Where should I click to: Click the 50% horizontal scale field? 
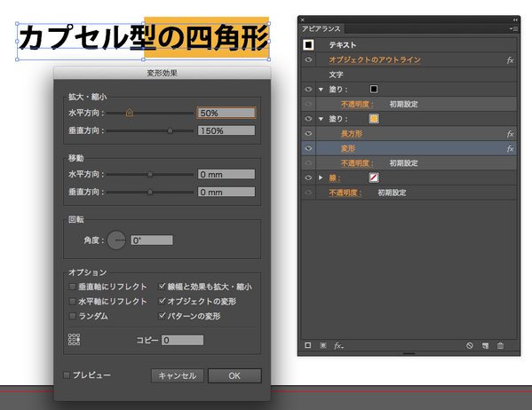point(226,113)
